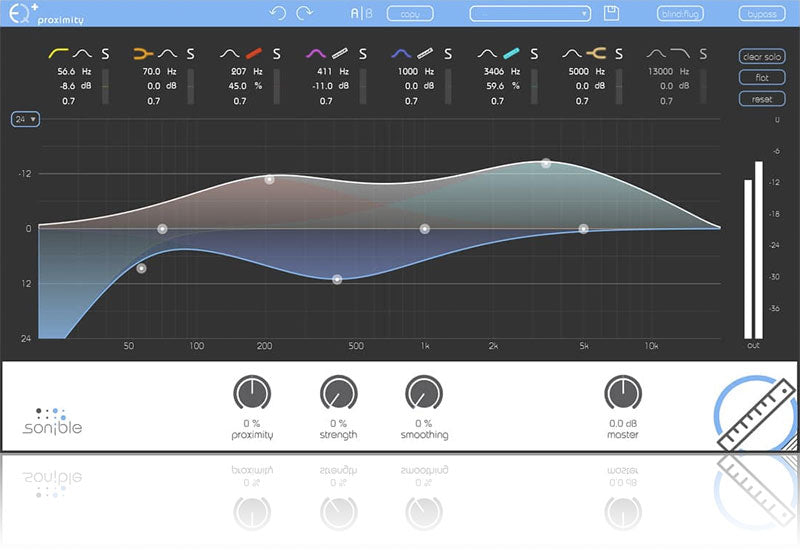800x553 pixels.
Task: Select the 411 Hz node on the EQ curve
Action: tap(337, 280)
